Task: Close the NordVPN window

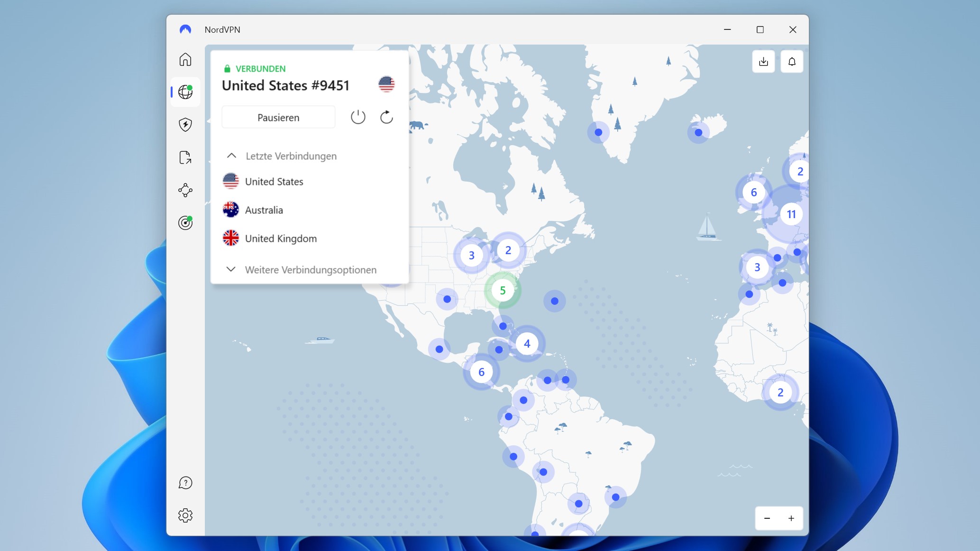Action: click(x=793, y=29)
